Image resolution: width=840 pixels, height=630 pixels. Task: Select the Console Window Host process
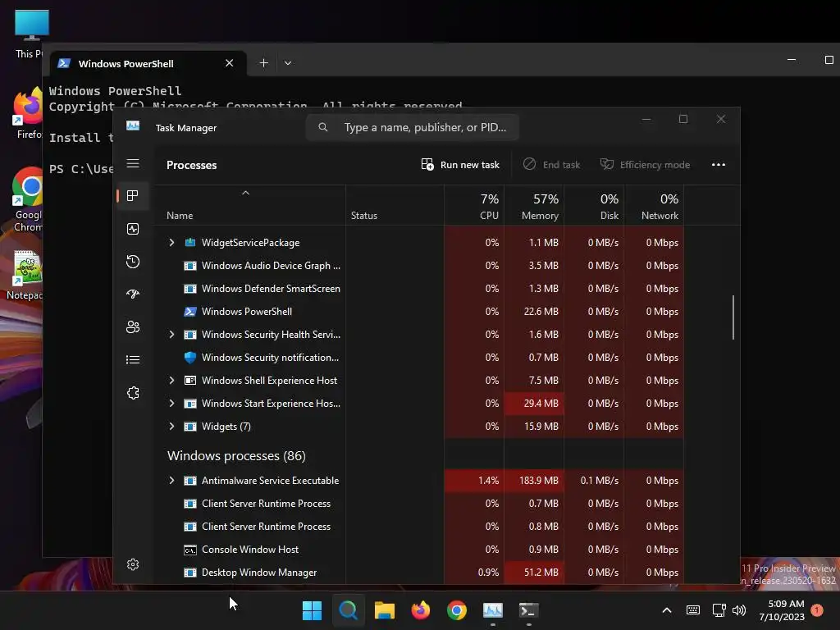coord(419,550)
